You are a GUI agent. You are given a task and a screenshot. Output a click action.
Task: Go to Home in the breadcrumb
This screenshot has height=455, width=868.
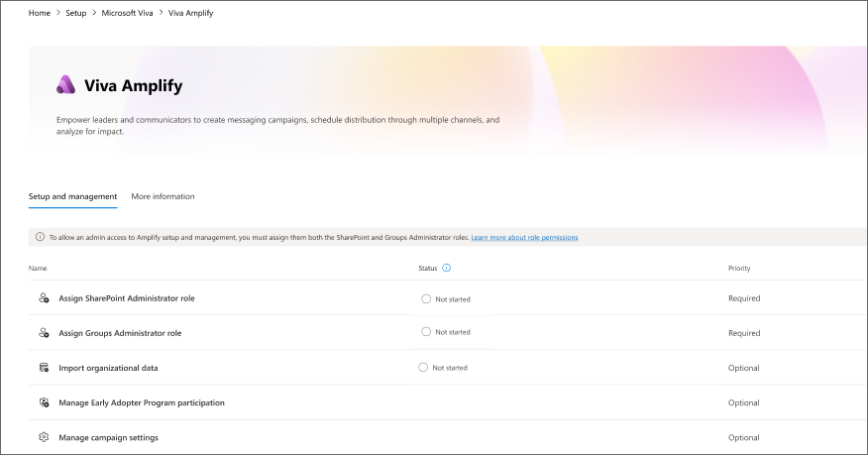40,13
